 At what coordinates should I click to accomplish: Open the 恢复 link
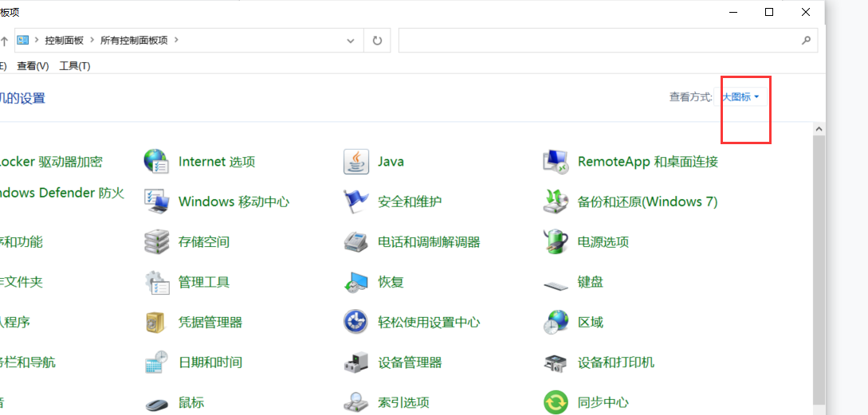tap(391, 282)
